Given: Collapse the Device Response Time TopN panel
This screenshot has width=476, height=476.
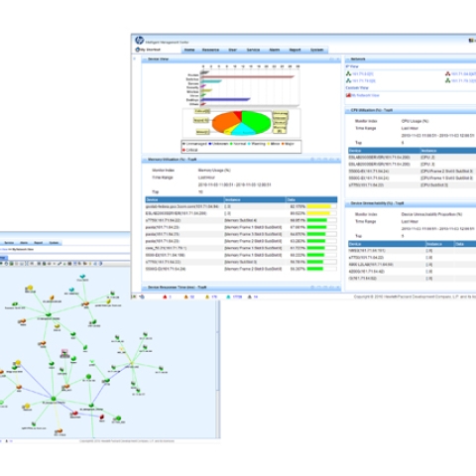Looking at the screenshot, I should [x=145, y=288].
